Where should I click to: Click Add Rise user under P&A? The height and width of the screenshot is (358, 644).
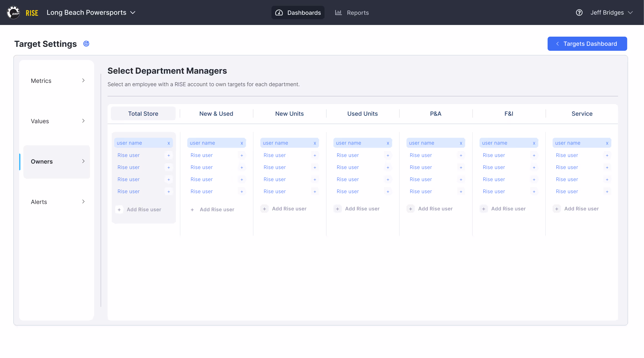pos(430,209)
